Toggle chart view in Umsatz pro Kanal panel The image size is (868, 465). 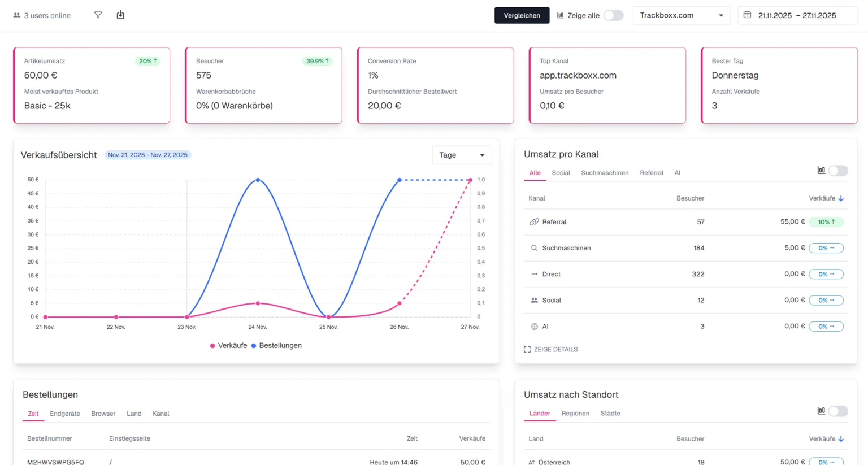pyautogui.click(x=839, y=170)
